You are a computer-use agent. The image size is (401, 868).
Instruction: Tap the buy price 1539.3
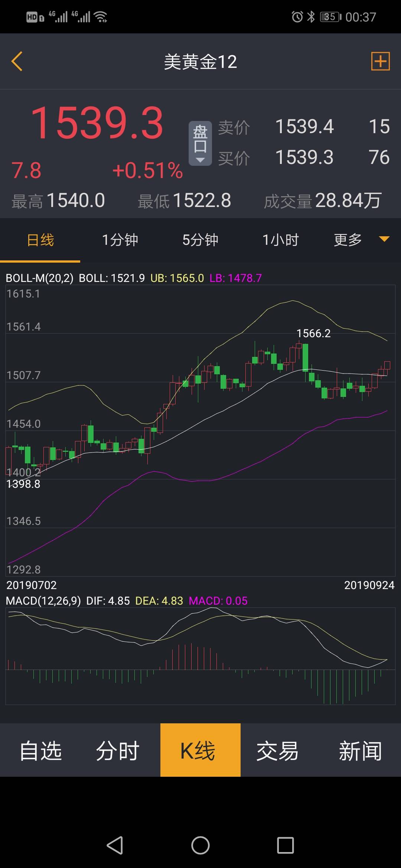pyautogui.click(x=304, y=157)
